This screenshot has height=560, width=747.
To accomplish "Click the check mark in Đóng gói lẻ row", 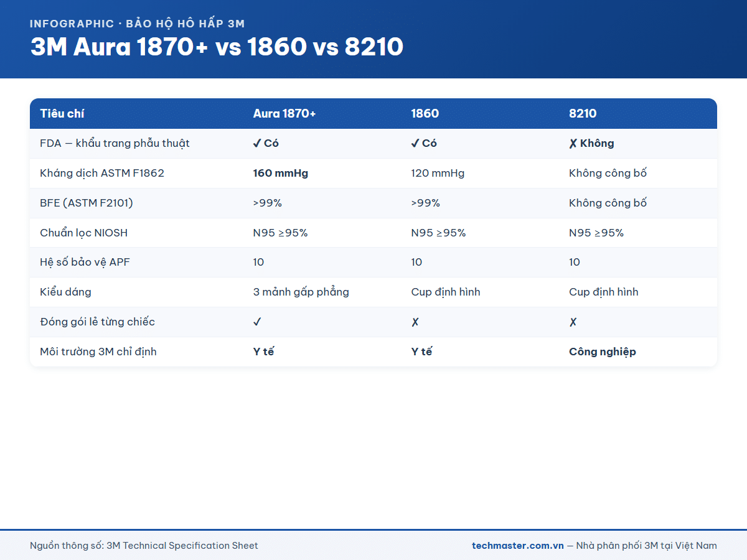I will tap(257, 322).
